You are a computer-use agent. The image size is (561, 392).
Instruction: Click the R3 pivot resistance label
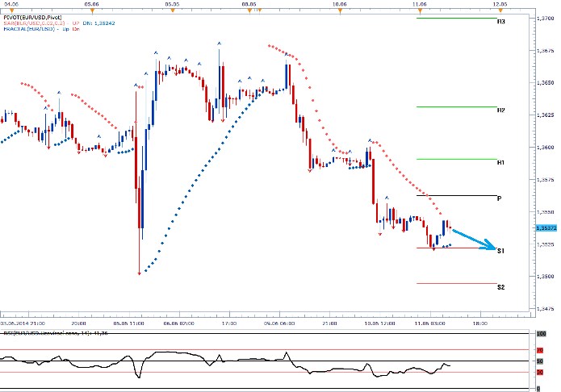501,22
